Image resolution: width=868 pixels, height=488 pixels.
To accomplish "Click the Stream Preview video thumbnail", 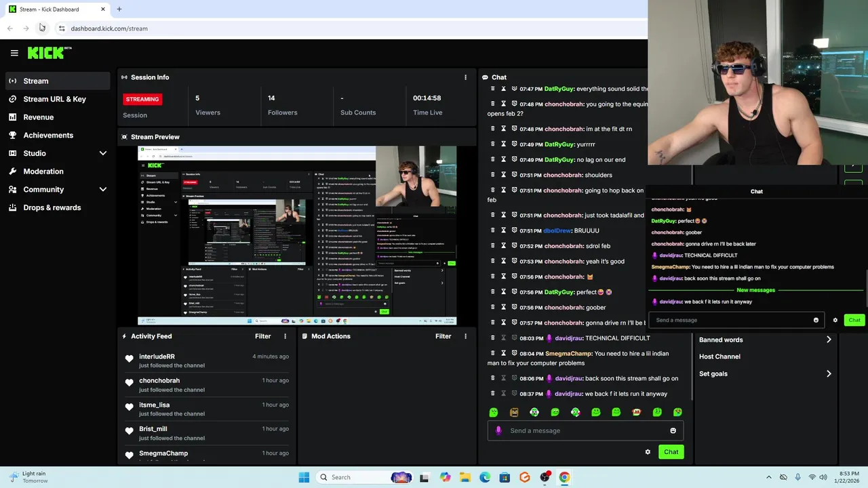I will [x=297, y=236].
